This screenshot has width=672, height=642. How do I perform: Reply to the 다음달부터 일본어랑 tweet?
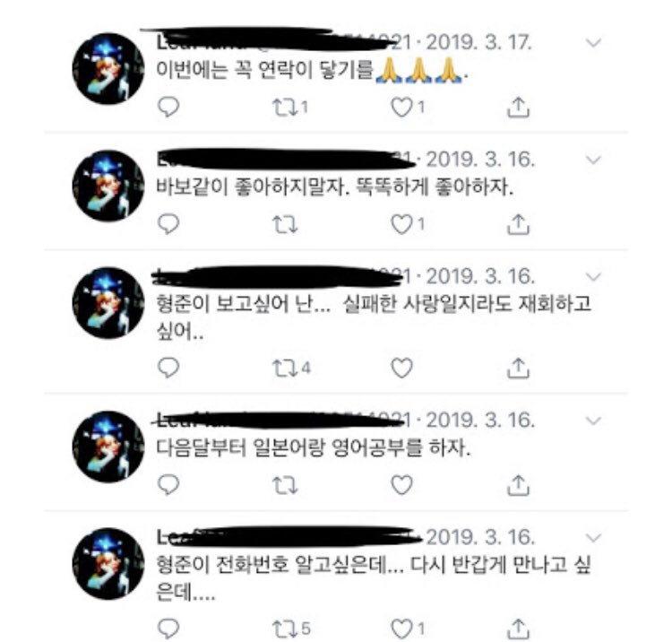tap(168, 485)
